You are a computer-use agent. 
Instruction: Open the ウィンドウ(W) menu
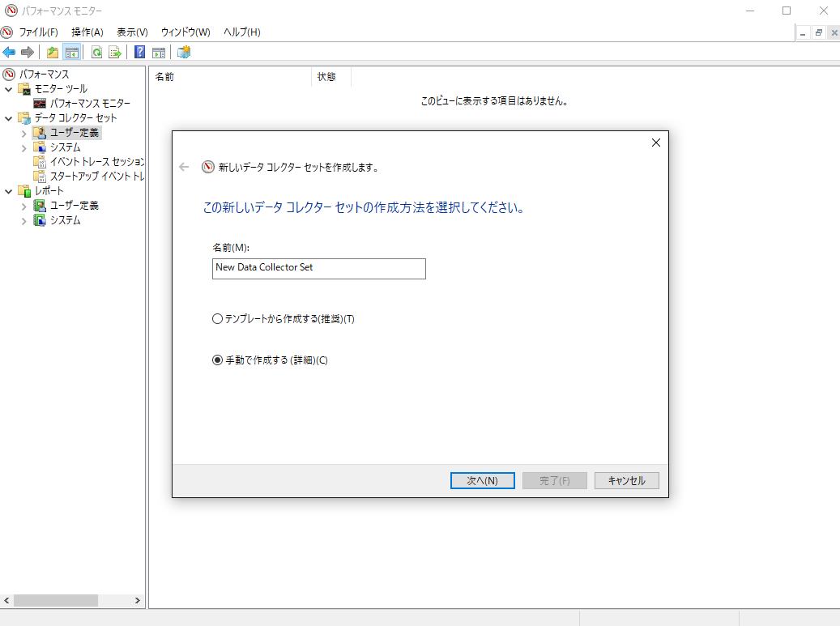point(185,32)
